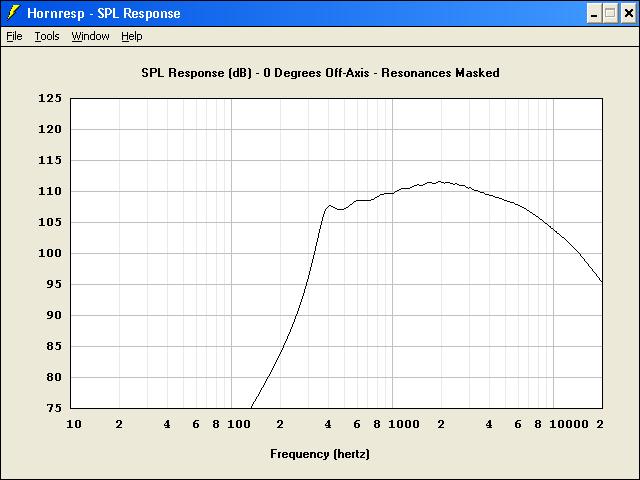The image size is (640, 480).
Task: Click the SPL Response chart title text
Action: (320, 73)
